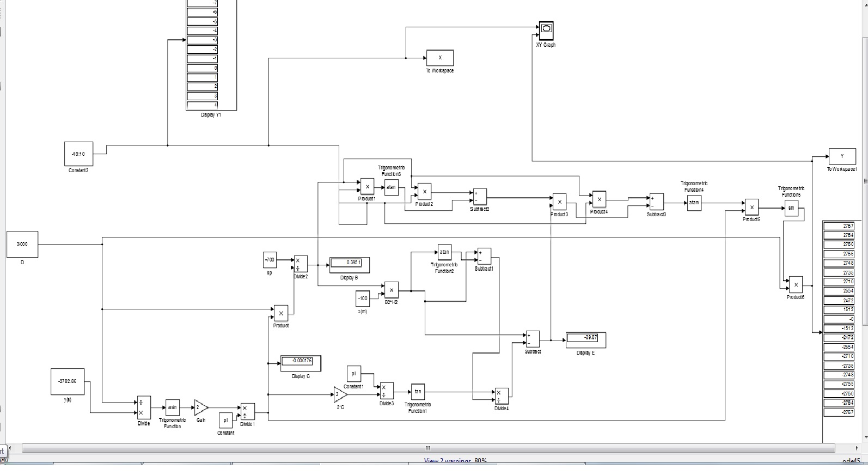Select the Divide4 block

[501, 396]
